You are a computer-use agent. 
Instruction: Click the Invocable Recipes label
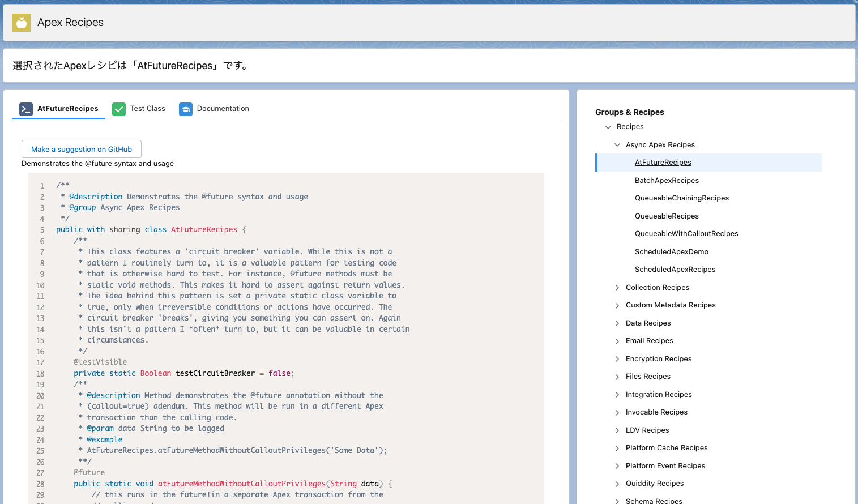point(656,412)
